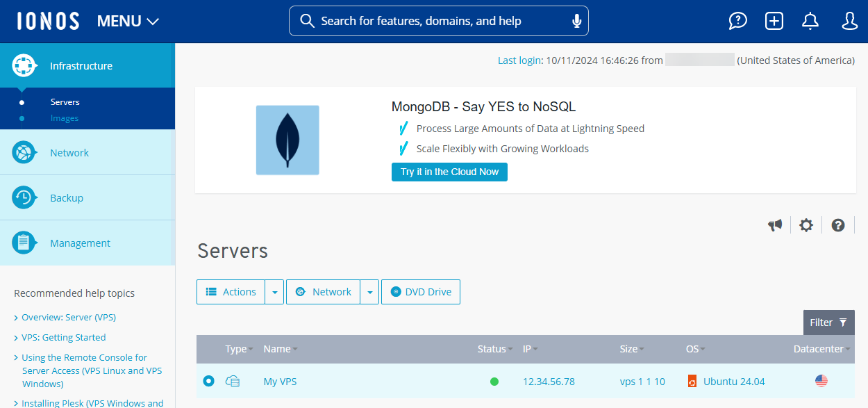Click the Ubuntu logo in the OS column
The height and width of the screenshot is (408, 868).
pyautogui.click(x=692, y=381)
